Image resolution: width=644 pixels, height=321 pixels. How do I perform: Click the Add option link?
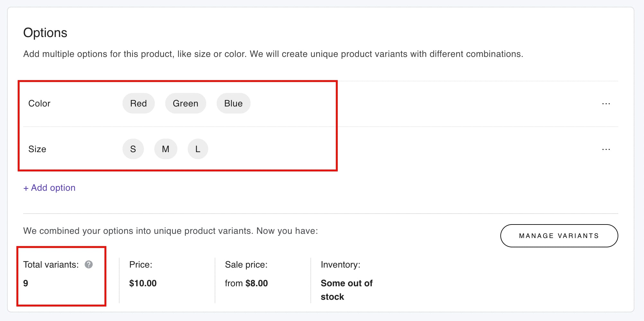pos(49,188)
